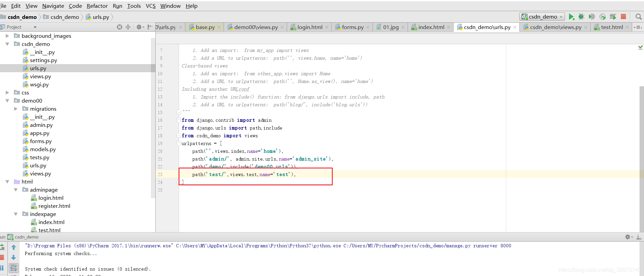The image size is (644, 276).
Task: Click the editor vertical scrollbar
Action: pos(642,159)
